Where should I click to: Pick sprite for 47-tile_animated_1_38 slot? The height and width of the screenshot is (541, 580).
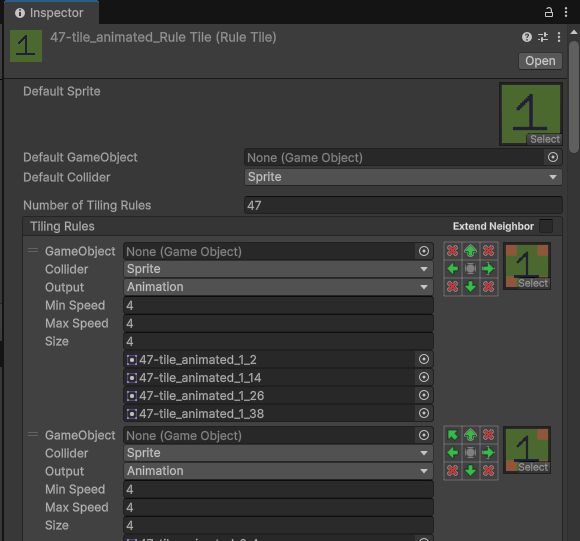424,413
